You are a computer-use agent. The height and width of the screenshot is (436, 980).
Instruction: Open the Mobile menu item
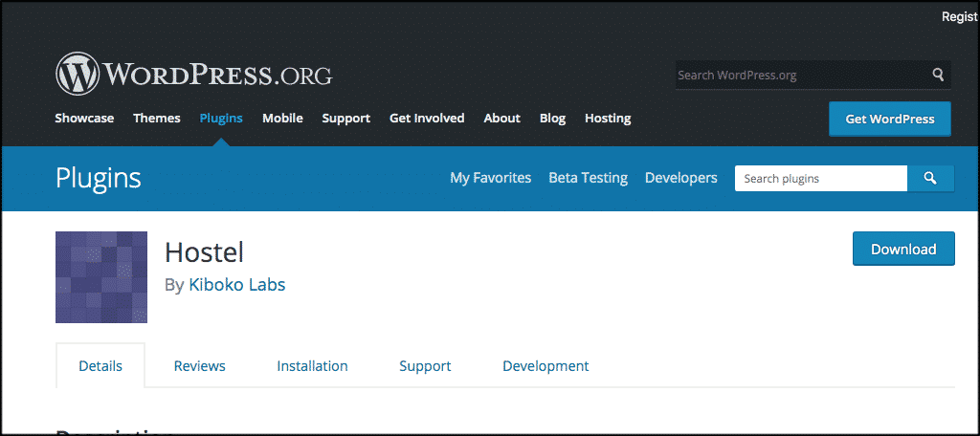[282, 118]
